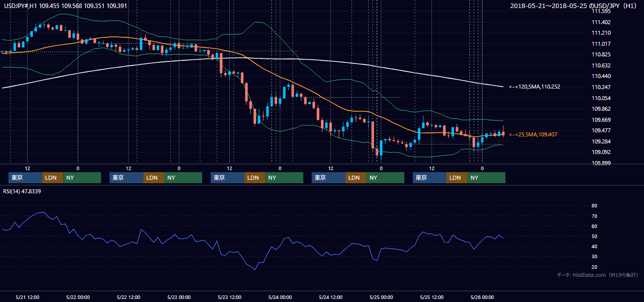Click RSI scale value 50

tap(594, 236)
